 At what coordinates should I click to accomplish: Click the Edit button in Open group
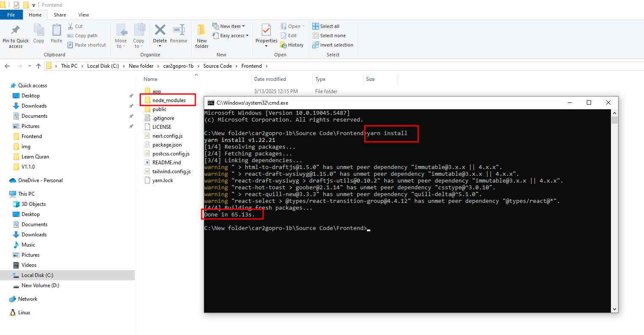[289, 36]
